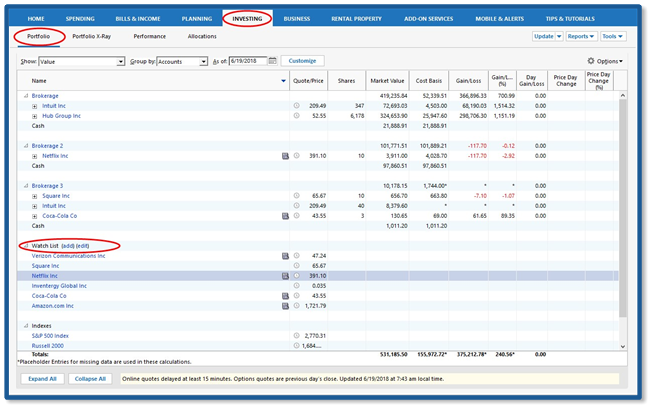Collapse the Watch List group
Viewport: 652px width, 409px height.
pos(24,245)
